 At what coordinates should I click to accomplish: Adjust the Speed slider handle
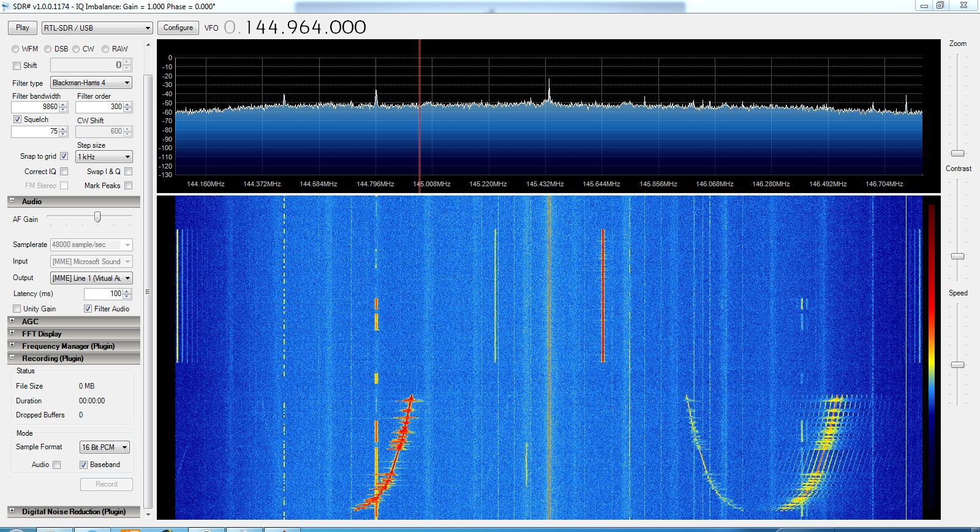click(x=957, y=365)
